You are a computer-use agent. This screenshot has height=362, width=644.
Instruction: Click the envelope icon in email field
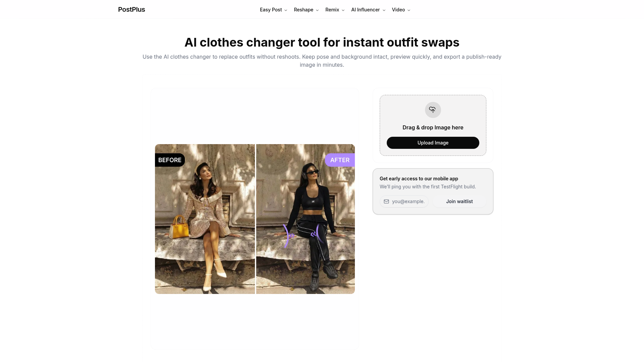(386, 201)
